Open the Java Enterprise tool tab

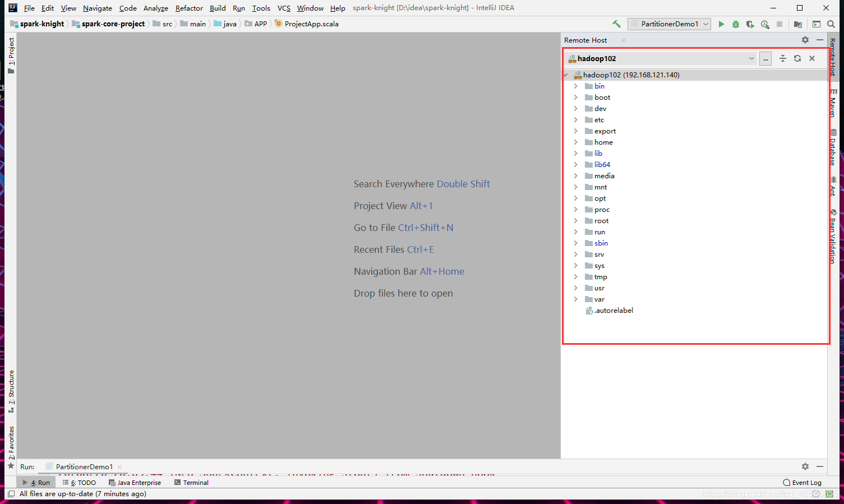coord(135,483)
